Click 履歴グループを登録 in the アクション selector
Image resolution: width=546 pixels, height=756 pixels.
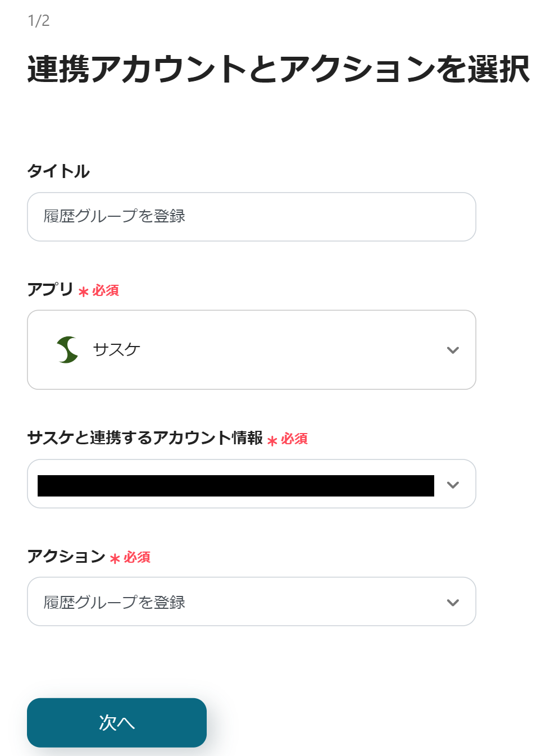point(115,602)
